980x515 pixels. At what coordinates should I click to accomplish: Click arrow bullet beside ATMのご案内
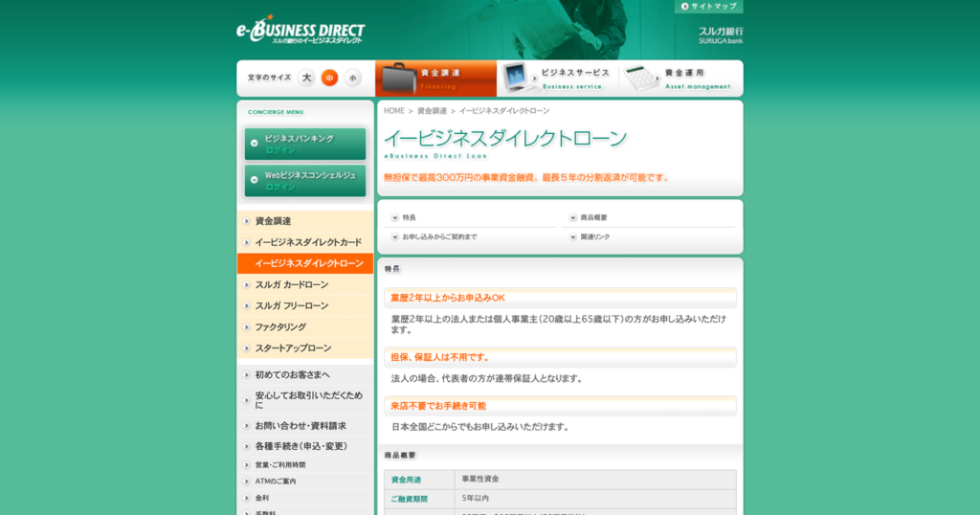[x=246, y=481]
